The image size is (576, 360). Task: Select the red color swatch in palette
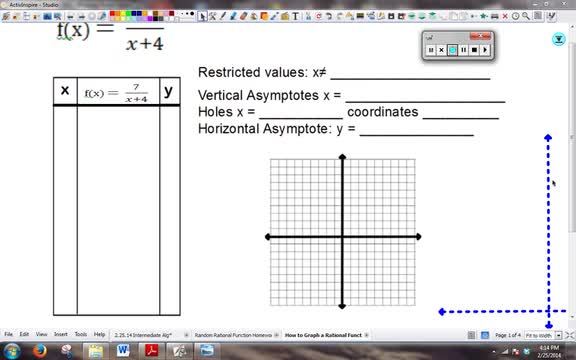coord(112,14)
